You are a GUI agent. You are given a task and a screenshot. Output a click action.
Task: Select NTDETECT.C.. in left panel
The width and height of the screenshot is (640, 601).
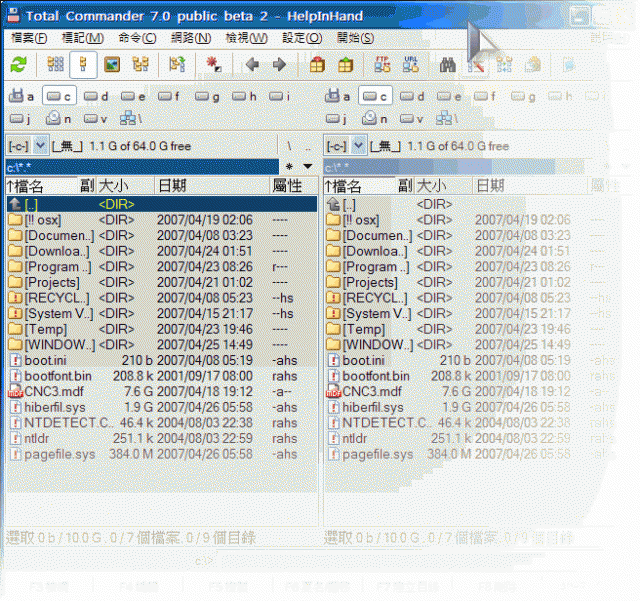click(162, 423)
